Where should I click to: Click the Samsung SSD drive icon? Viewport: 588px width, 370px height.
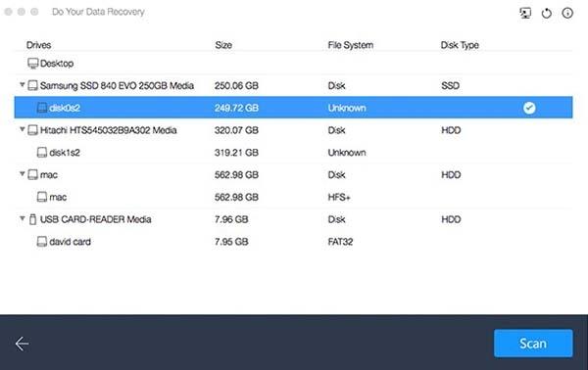click(32, 86)
